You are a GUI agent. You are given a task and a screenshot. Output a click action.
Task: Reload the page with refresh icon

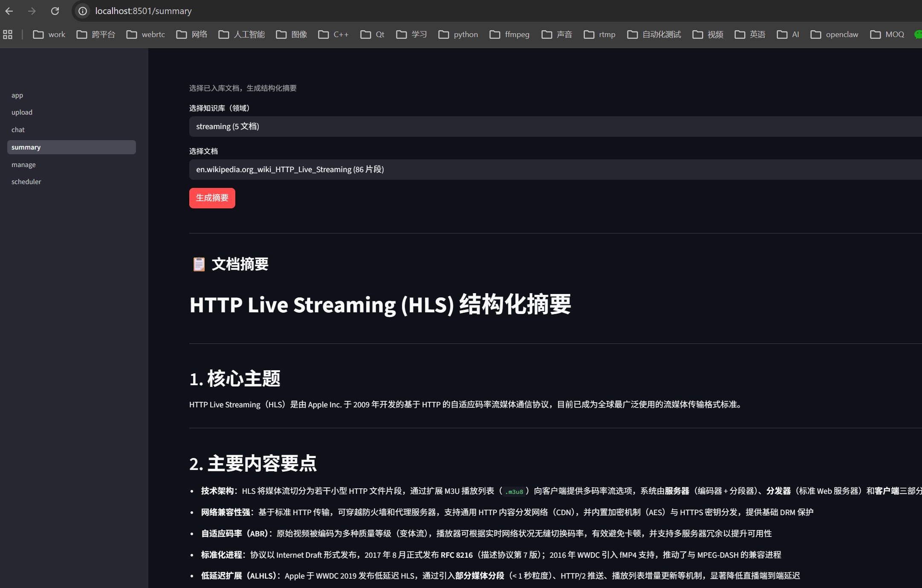[x=55, y=11]
